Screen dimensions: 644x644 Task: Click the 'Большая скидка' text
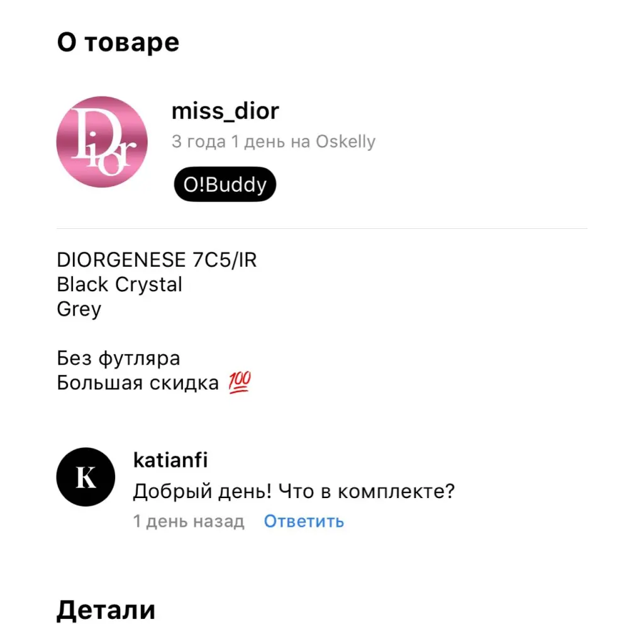click(138, 383)
